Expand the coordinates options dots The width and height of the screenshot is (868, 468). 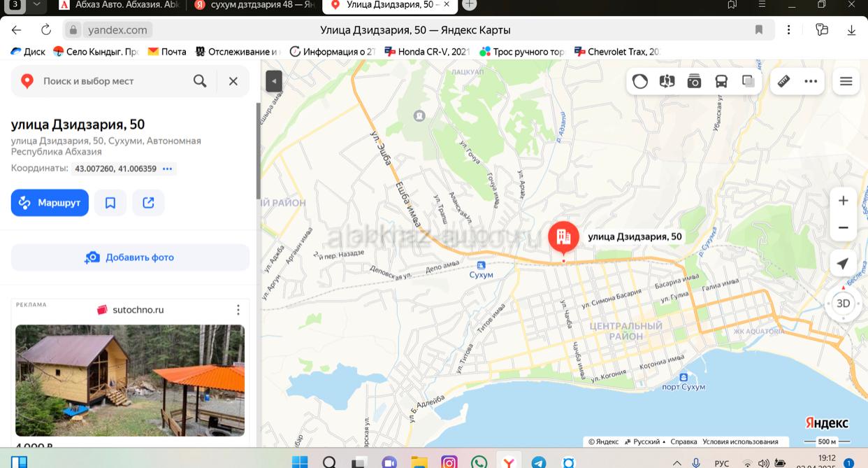[x=167, y=169]
